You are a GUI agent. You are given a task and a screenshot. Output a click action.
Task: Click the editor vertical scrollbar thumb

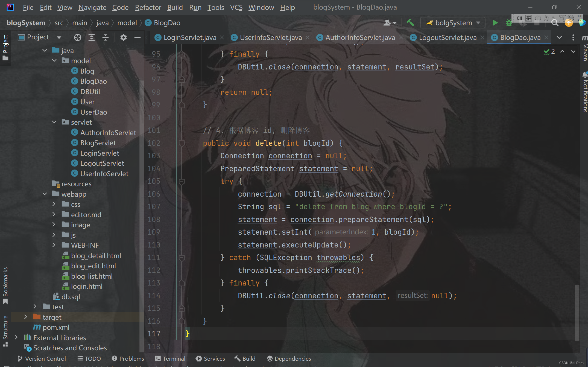tap(577, 312)
